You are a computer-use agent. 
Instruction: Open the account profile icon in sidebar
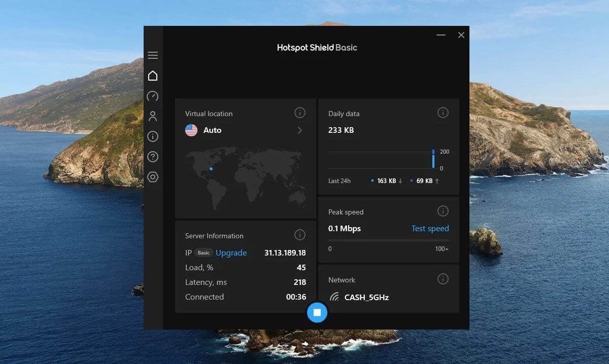click(x=153, y=116)
